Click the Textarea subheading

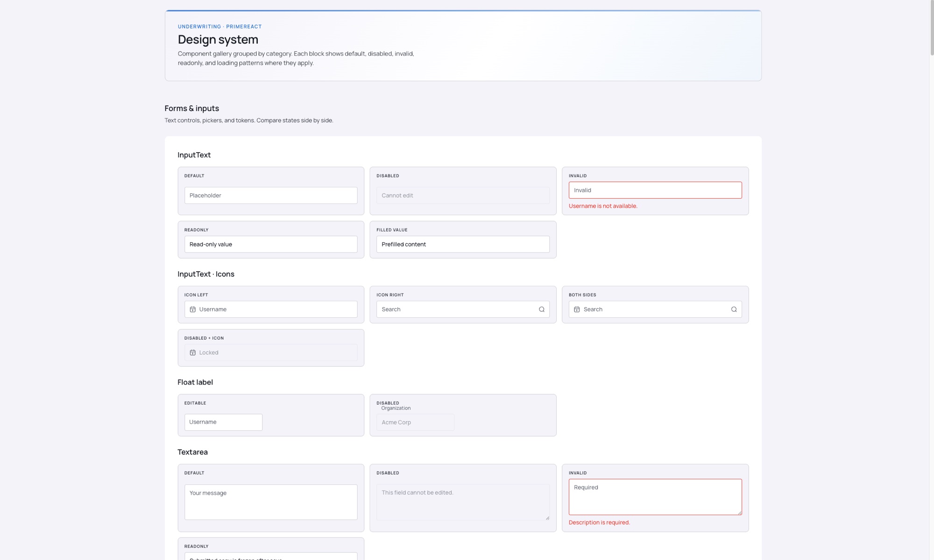point(192,452)
